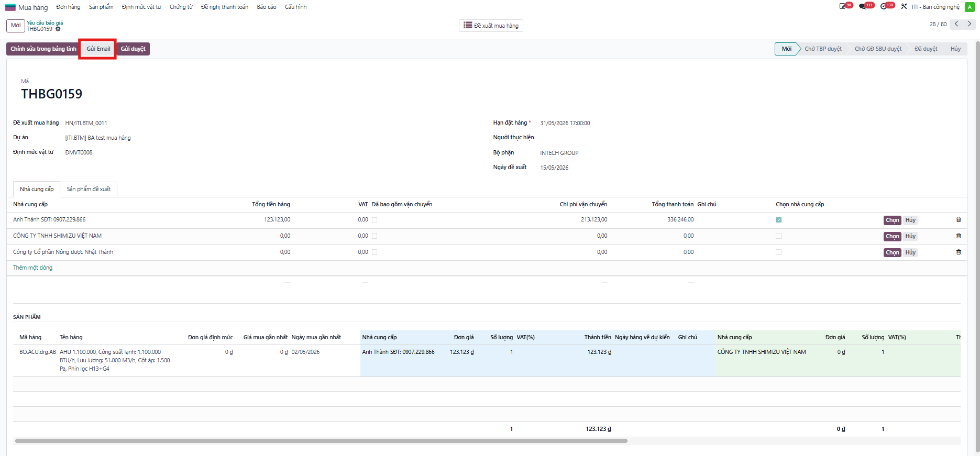Open the Mua hàng app logo icon
Image resolution: width=980 pixels, height=456 pixels.
(10, 7)
